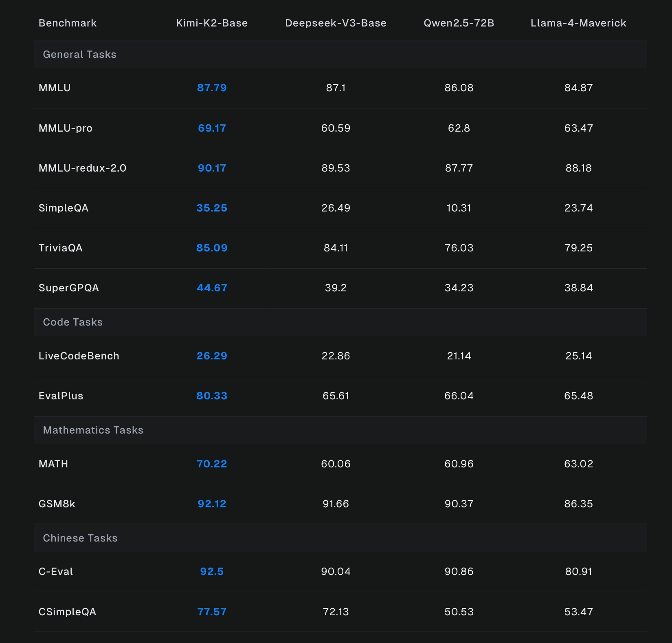The height and width of the screenshot is (643, 672).
Task: Click the EvalPlus score 80.33
Action: [212, 396]
